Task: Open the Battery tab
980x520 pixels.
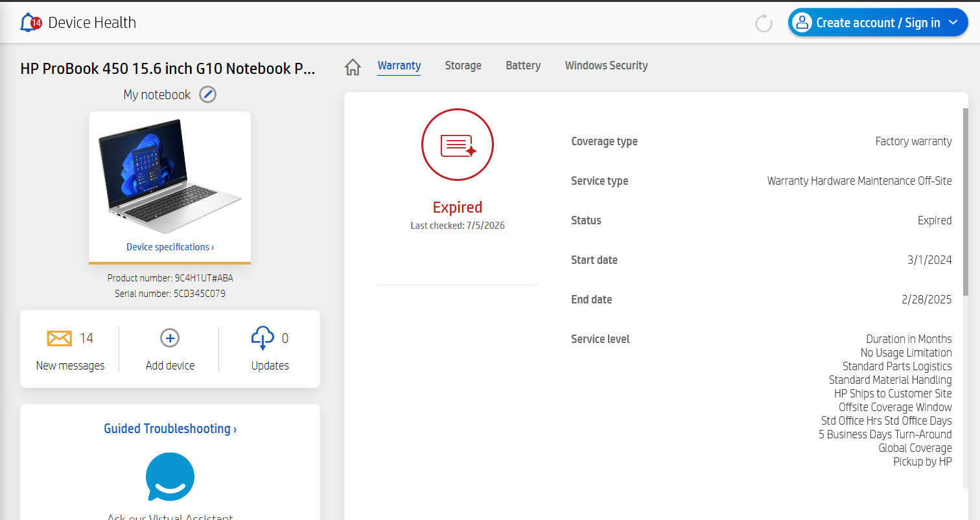Action: point(523,65)
